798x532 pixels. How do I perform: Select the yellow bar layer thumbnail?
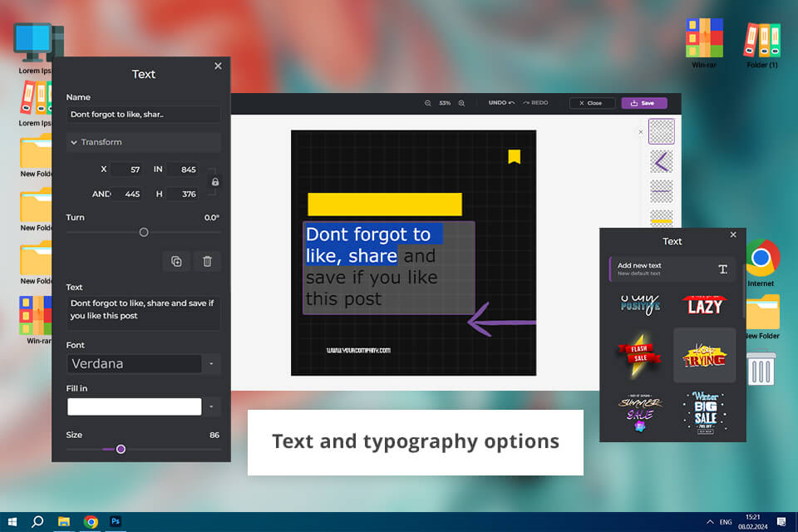662,218
